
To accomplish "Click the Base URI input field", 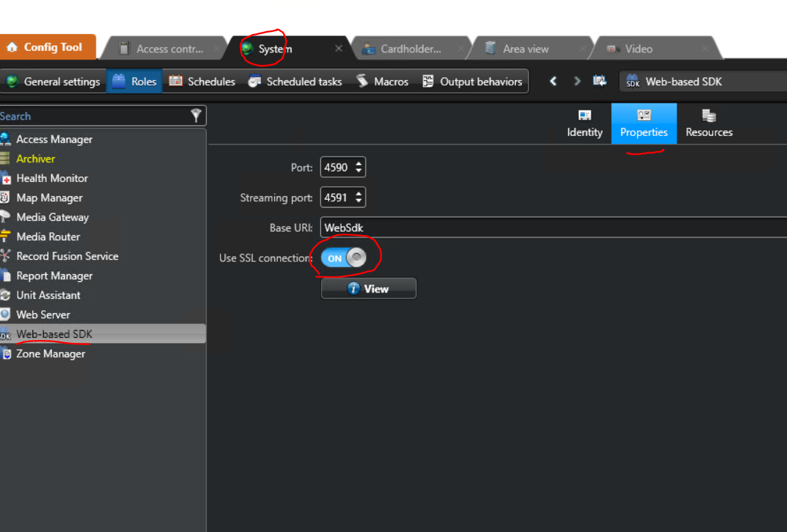I will click(553, 227).
